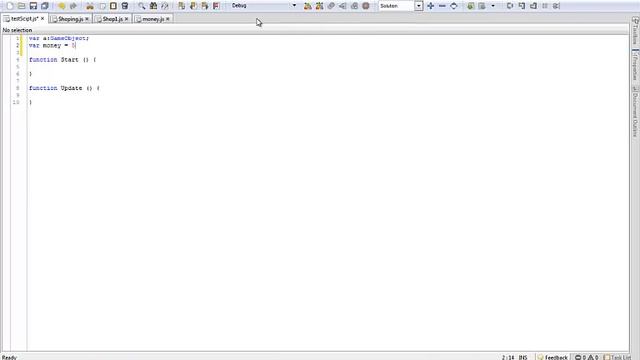The height and width of the screenshot is (360, 640).
Task: Save all open files
Action: tap(44, 6)
